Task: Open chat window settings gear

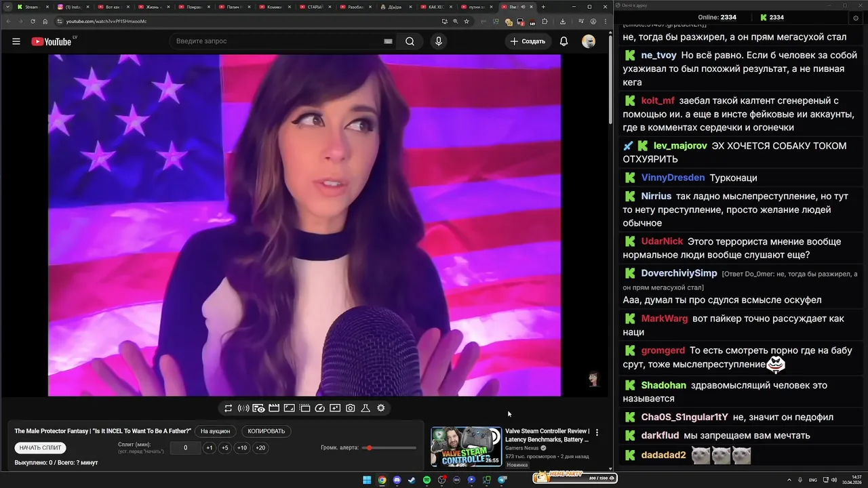Action: coord(854,18)
